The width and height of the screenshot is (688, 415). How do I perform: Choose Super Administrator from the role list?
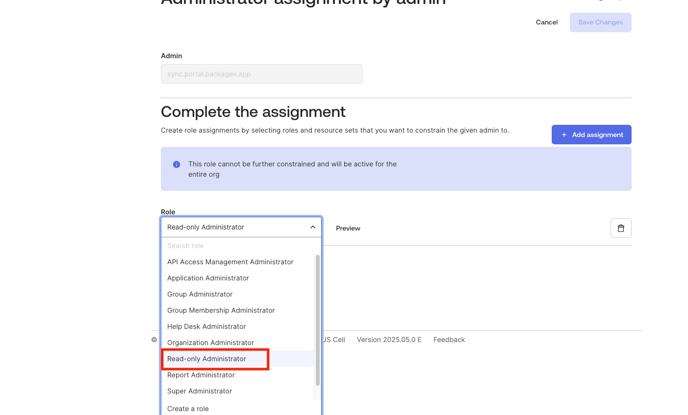(x=199, y=391)
